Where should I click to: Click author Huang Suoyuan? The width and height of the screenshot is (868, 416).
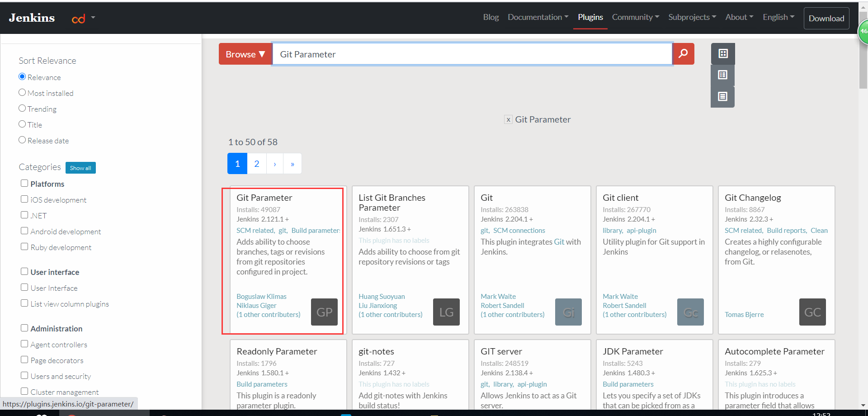(382, 297)
